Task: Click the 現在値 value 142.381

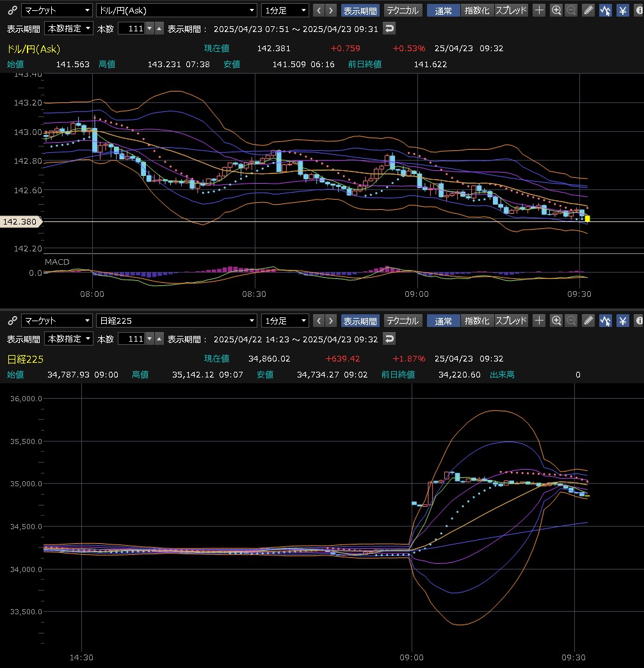Action: tap(273, 48)
